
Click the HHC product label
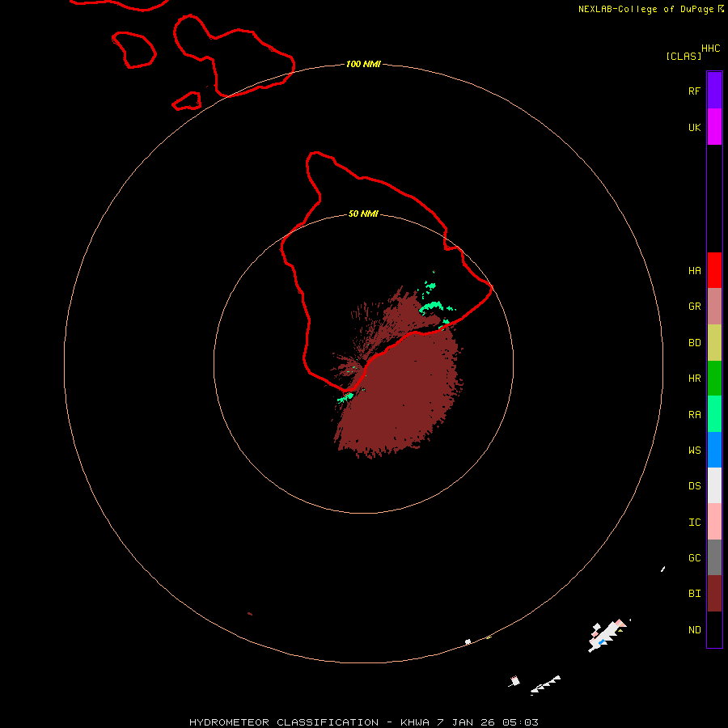[x=710, y=49]
